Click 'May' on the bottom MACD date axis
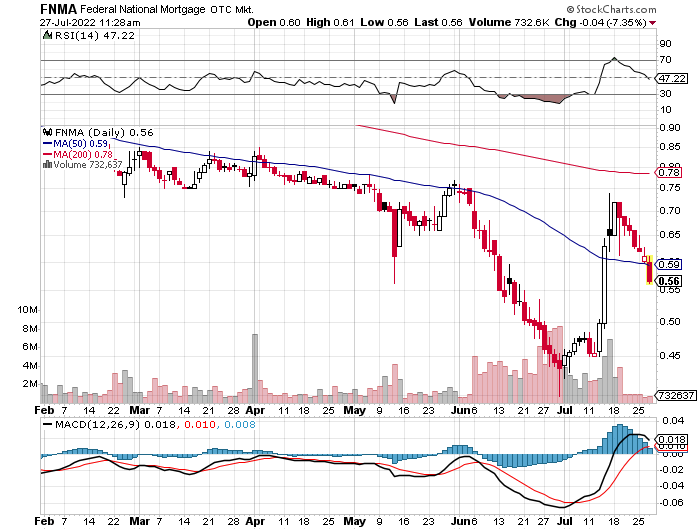The width and height of the screenshot is (700, 530). click(354, 521)
